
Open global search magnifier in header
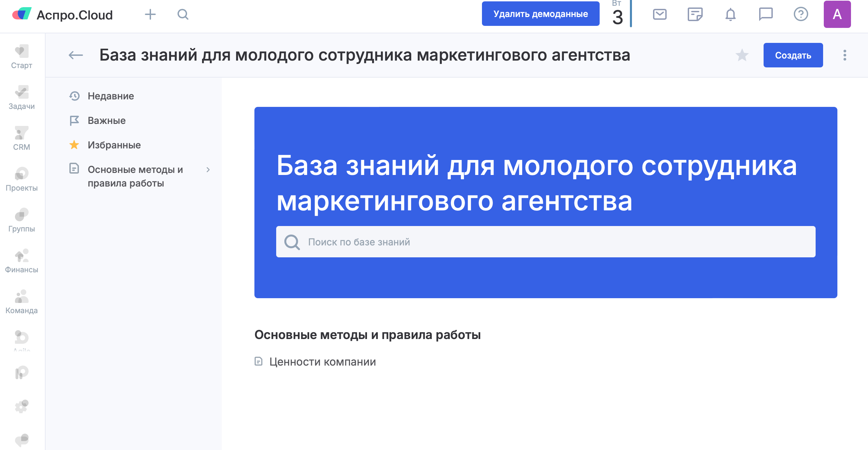tap(183, 14)
